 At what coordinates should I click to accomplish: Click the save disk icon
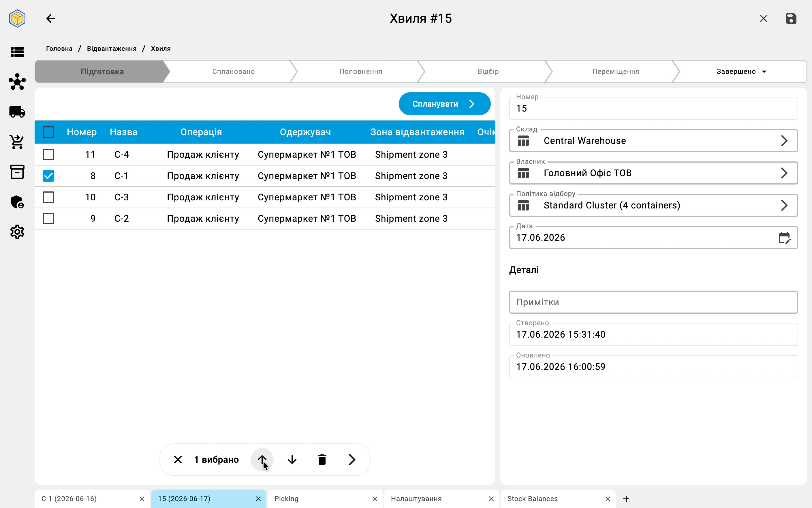[x=791, y=18]
